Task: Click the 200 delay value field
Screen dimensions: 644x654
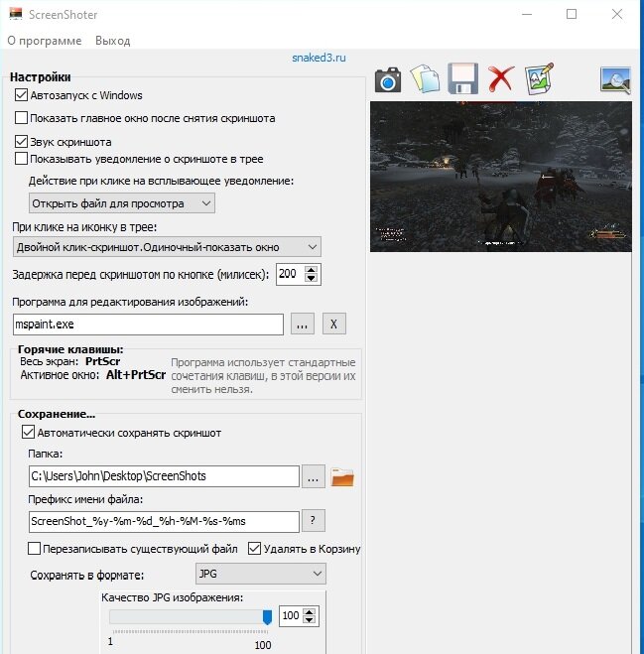Action: coord(290,274)
